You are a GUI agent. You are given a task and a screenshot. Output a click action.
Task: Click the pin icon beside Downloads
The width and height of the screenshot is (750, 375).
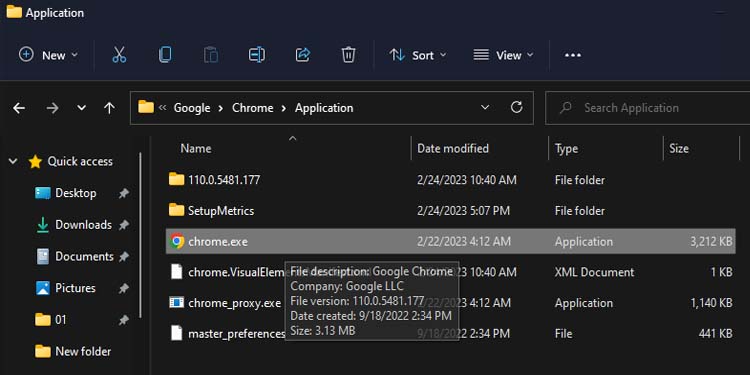(x=124, y=225)
